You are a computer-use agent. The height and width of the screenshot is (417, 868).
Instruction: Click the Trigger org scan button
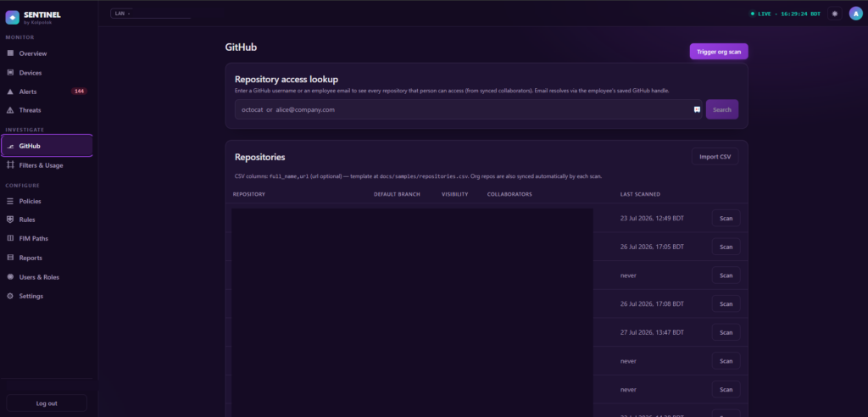tap(719, 52)
